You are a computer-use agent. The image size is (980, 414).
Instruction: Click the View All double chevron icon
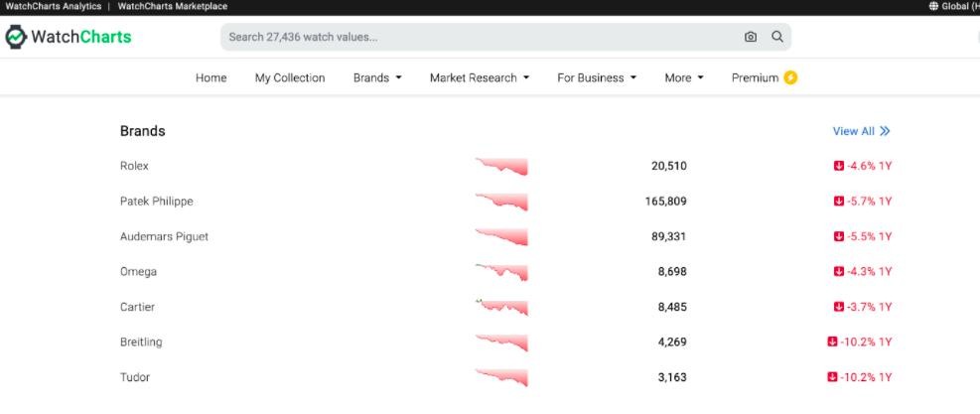[x=885, y=131]
